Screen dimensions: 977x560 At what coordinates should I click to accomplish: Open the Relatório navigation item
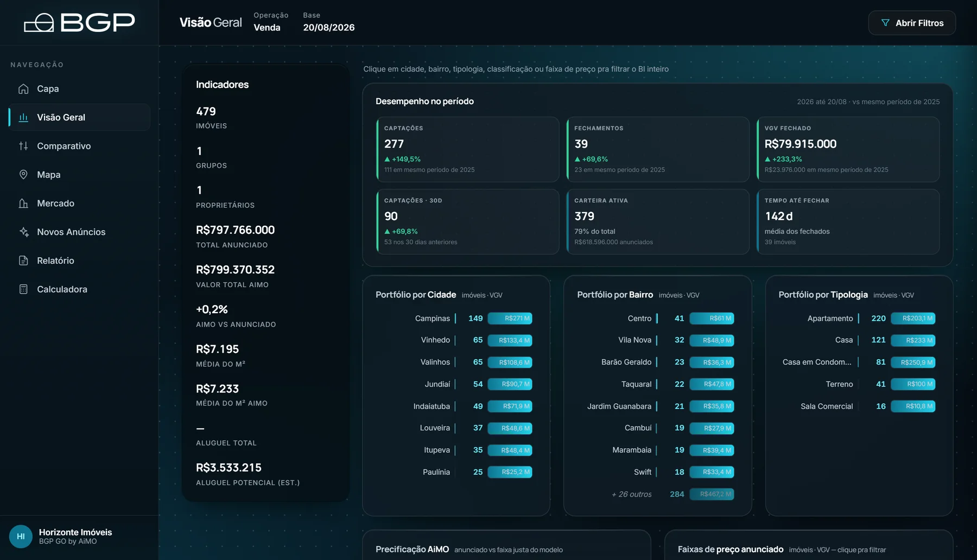click(x=79, y=260)
